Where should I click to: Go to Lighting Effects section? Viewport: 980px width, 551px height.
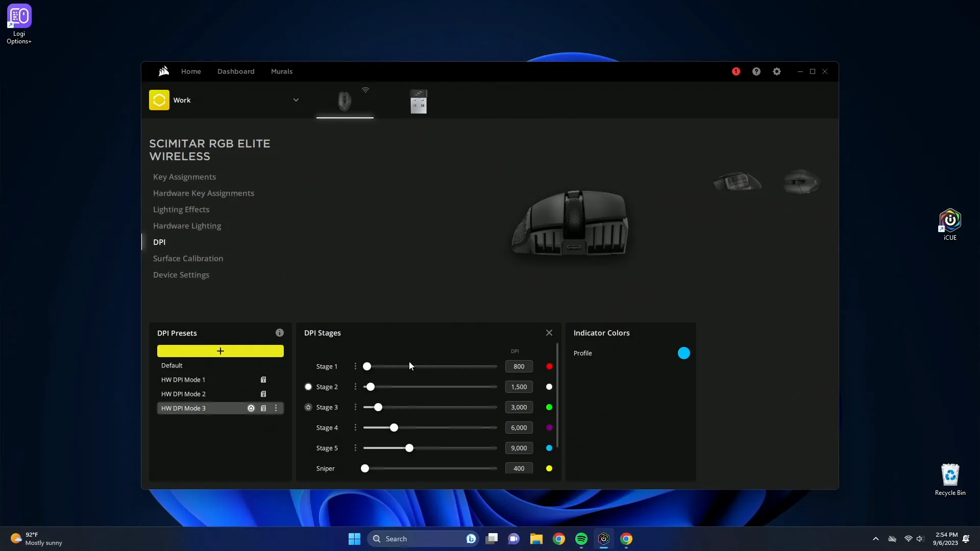coord(181,210)
